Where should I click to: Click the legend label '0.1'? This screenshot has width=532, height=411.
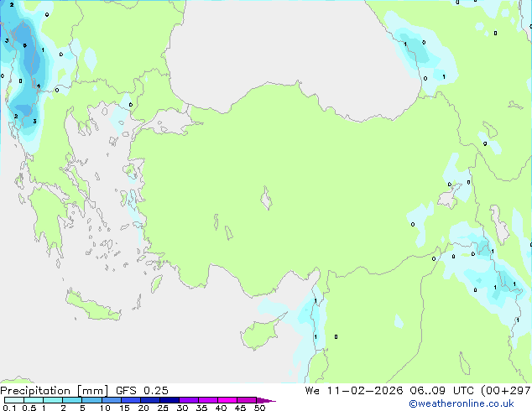pyautogui.click(x=9, y=408)
